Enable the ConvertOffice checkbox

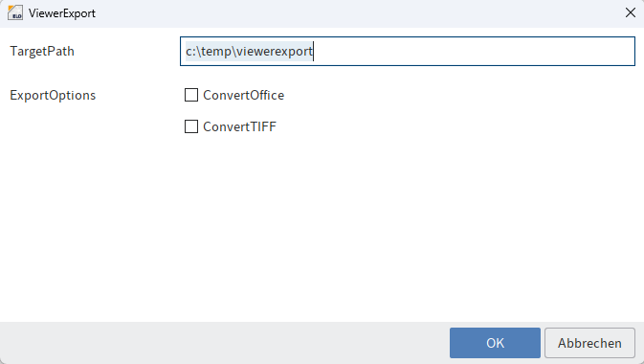(191, 95)
